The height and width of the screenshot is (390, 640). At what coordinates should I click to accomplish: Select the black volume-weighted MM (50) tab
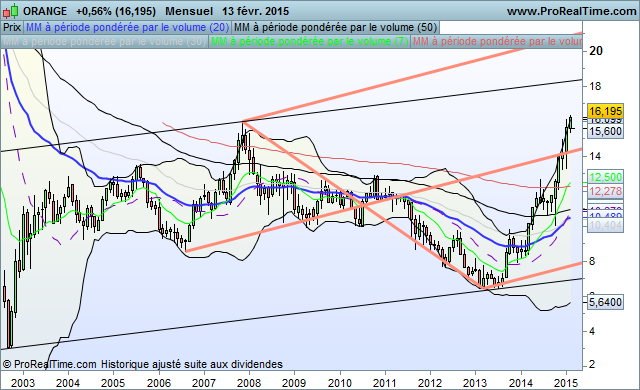(336, 27)
